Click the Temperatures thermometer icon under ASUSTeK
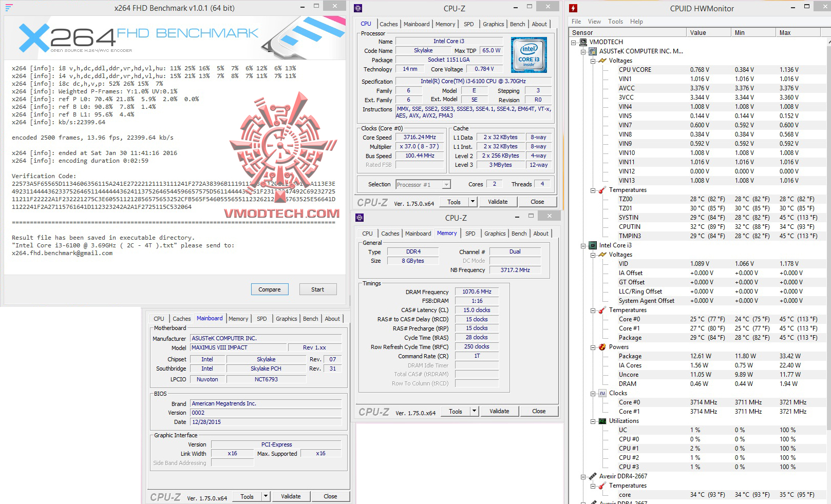 [x=602, y=190]
